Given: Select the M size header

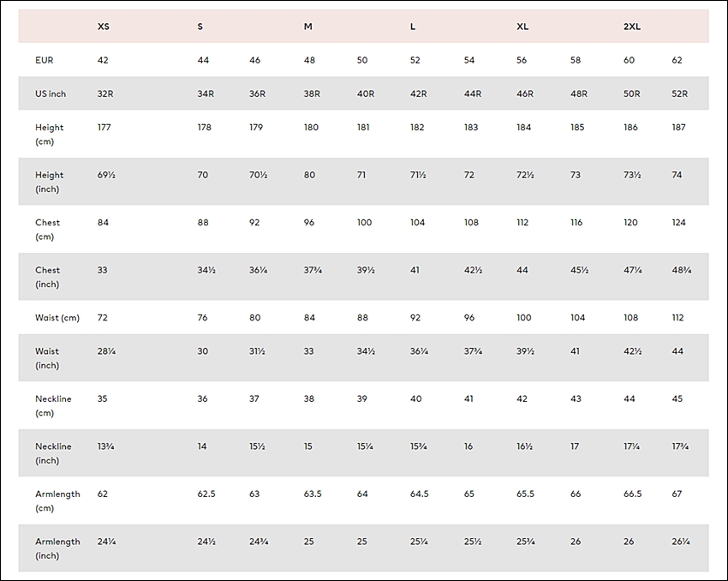Looking at the screenshot, I should (x=307, y=27).
